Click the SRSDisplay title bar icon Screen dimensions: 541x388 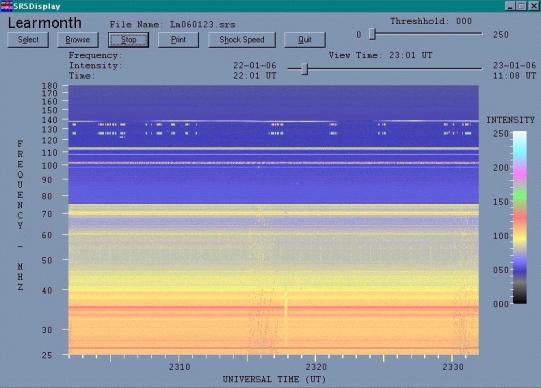(x=6, y=6)
